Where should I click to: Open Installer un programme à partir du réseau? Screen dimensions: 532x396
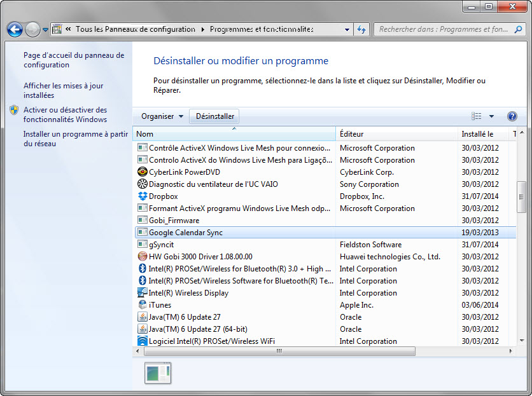click(76, 139)
